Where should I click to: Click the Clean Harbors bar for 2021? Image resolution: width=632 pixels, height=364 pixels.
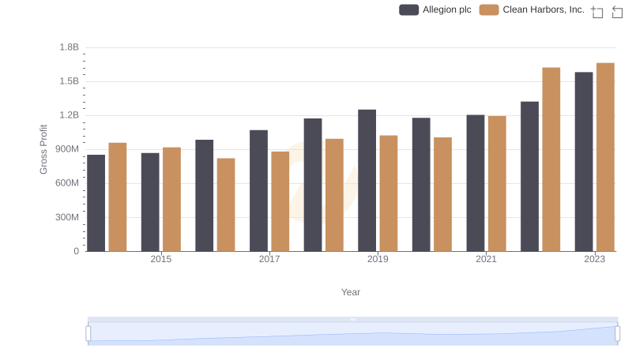497,184
